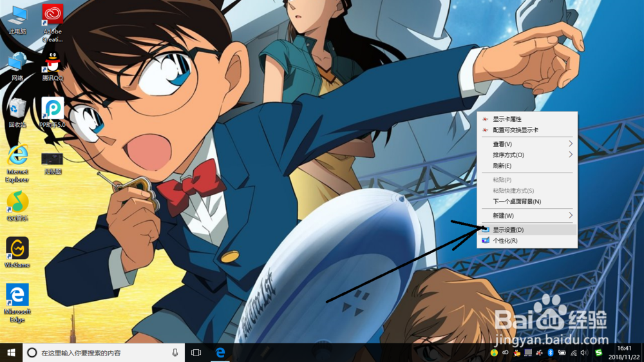Open Task View from the taskbar
Viewport: 644px width, 362px height.
196,352
